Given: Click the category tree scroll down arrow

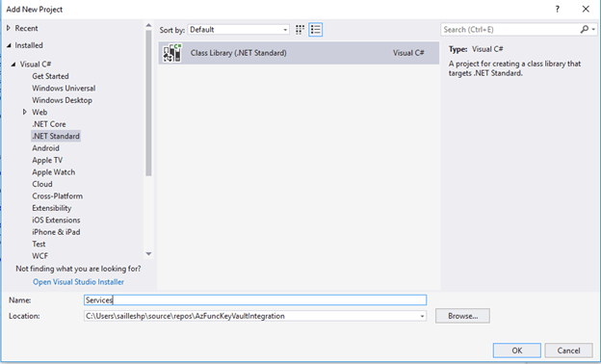Looking at the screenshot, I should (148, 253).
